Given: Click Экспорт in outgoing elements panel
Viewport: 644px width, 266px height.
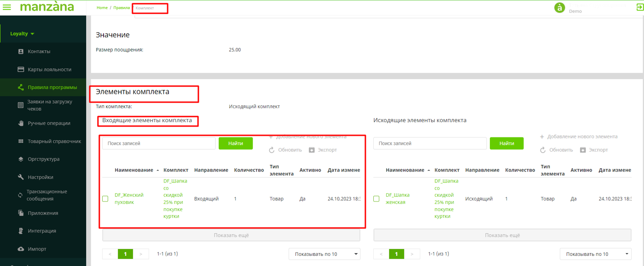Looking at the screenshot, I should [594, 150].
